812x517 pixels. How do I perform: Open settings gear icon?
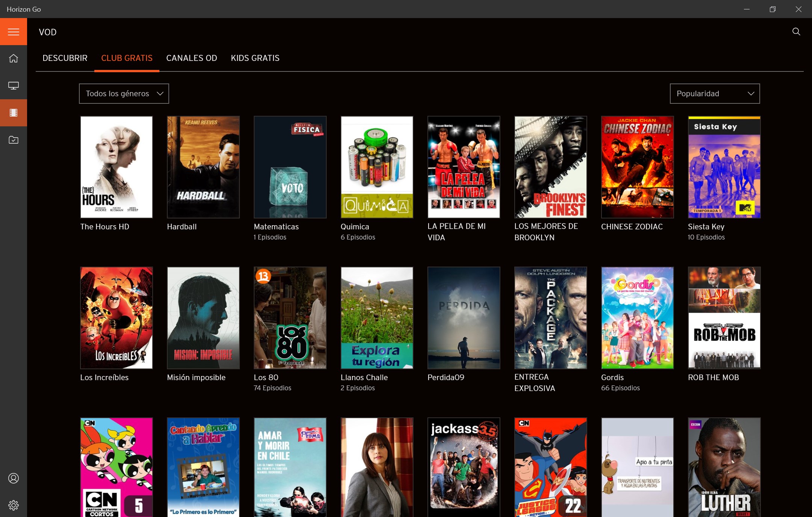click(14, 505)
